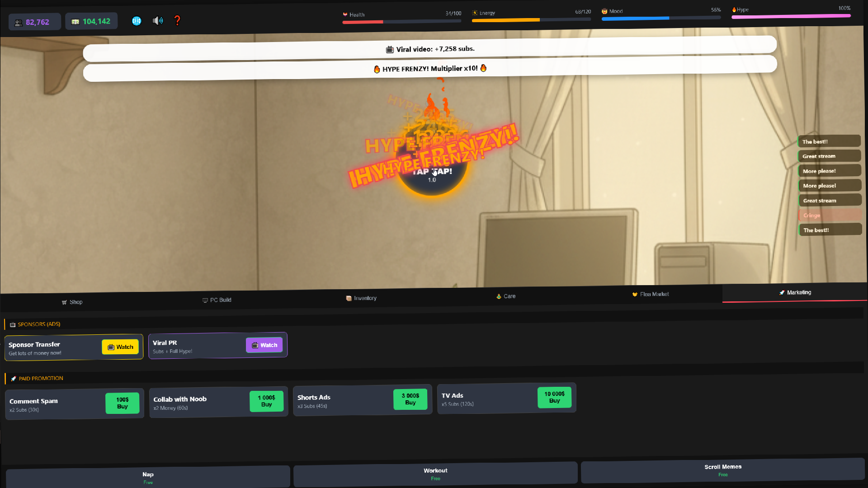
Task: Open the Flea Market tab
Action: click(650, 294)
